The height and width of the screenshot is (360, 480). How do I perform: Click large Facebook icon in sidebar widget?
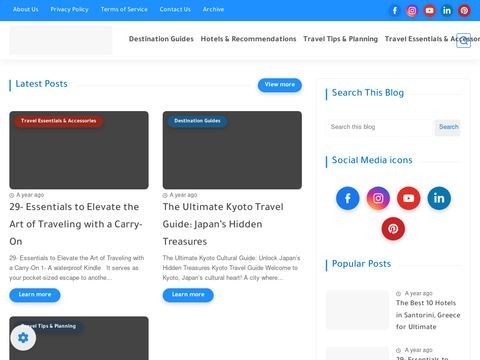(348, 198)
